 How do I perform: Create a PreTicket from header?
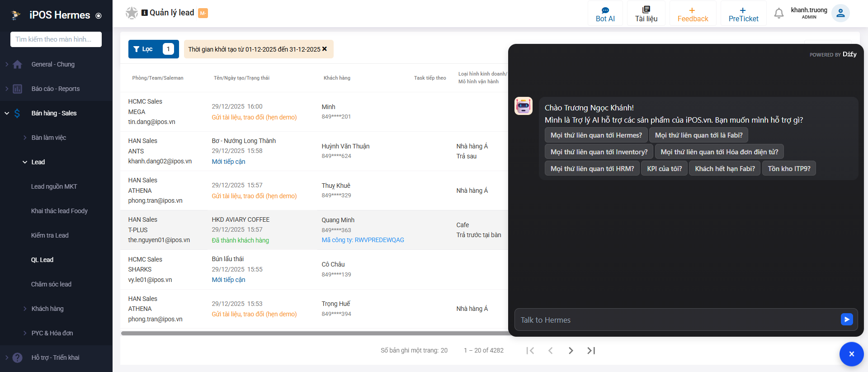(743, 14)
